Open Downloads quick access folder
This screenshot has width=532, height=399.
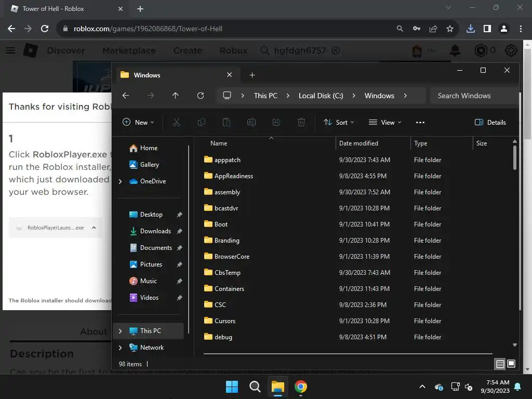(x=150, y=231)
